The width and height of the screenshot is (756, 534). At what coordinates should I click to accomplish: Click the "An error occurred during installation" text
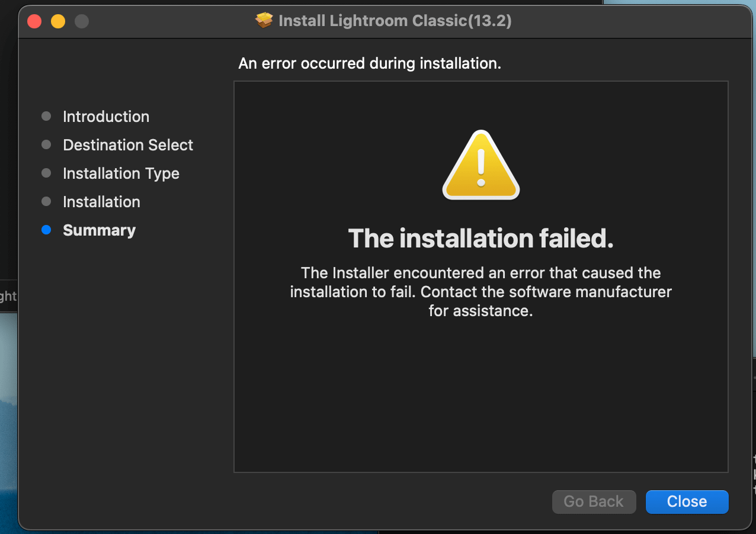click(370, 63)
